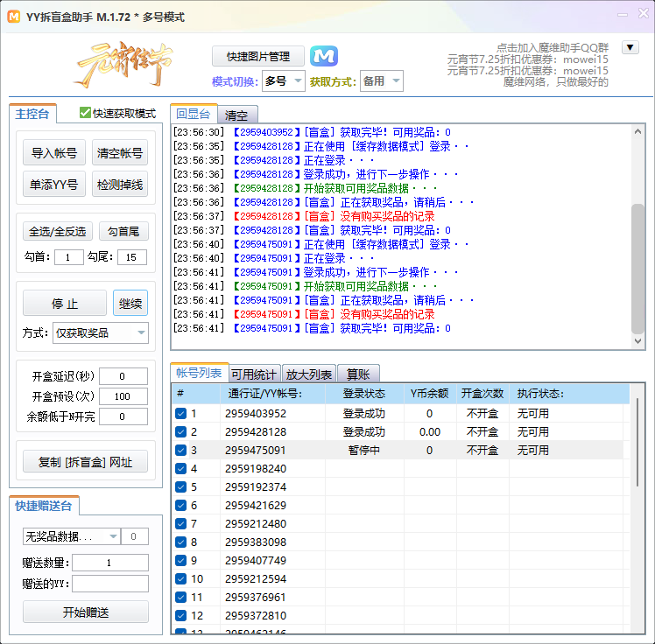The image size is (655, 644).
Task: Click the 勾首 input field
Action: pyautogui.click(x=69, y=256)
